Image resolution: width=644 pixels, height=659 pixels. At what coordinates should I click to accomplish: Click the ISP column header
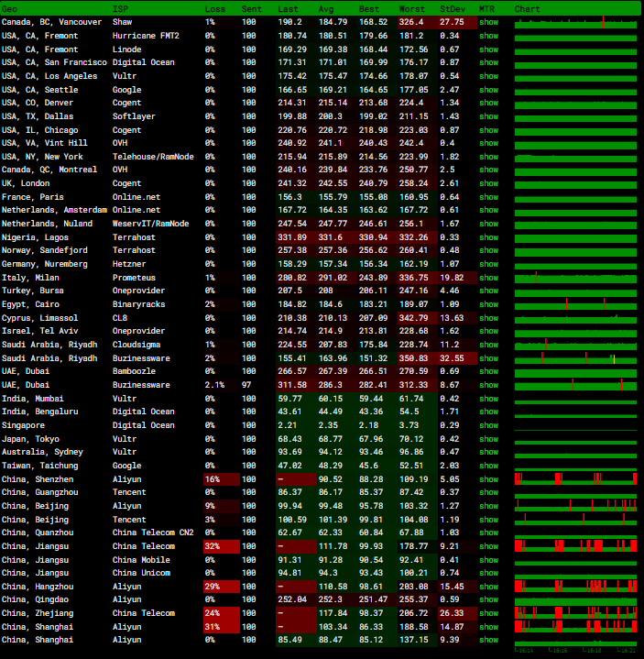120,8
